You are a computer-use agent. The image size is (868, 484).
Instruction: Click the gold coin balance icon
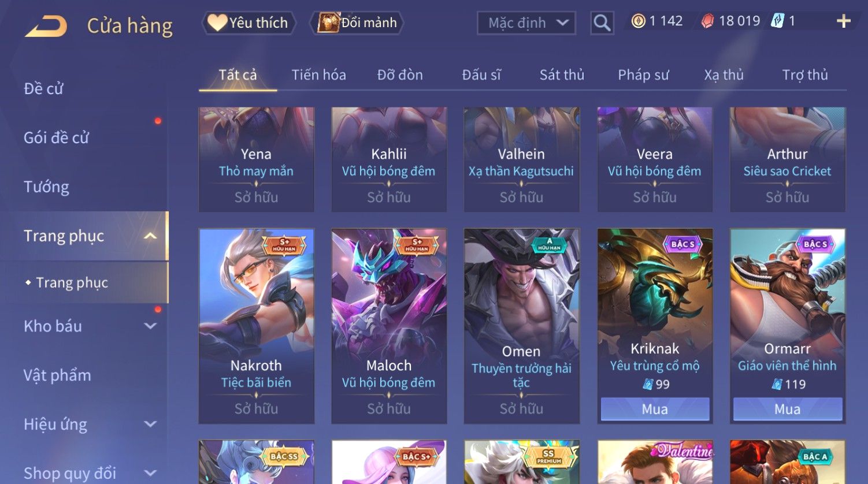pos(638,21)
